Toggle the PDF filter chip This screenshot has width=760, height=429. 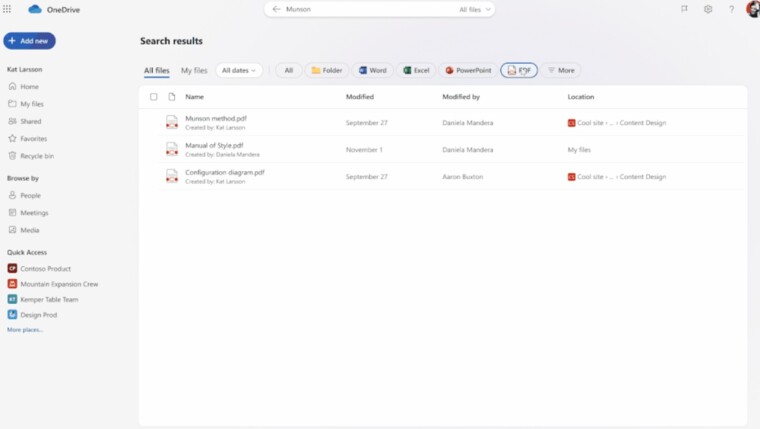click(519, 70)
